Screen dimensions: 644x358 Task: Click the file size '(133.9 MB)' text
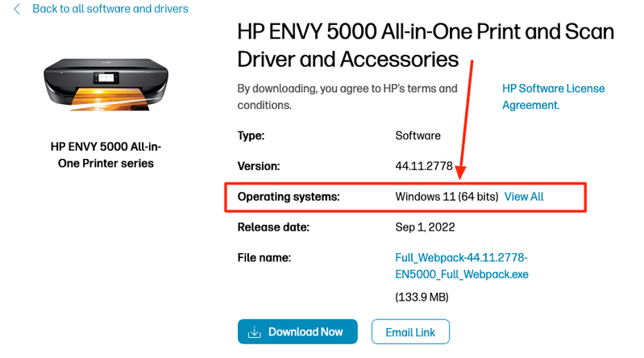click(421, 298)
